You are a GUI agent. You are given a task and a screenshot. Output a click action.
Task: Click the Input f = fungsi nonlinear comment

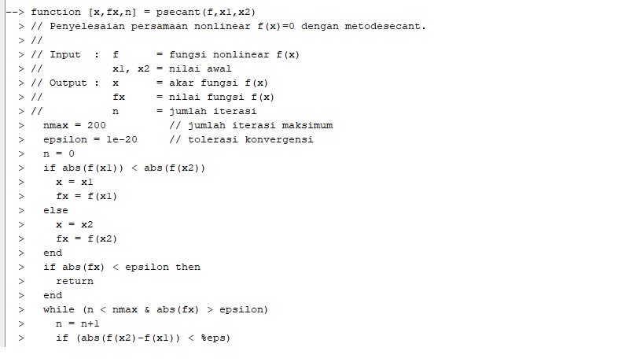click(x=165, y=54)
